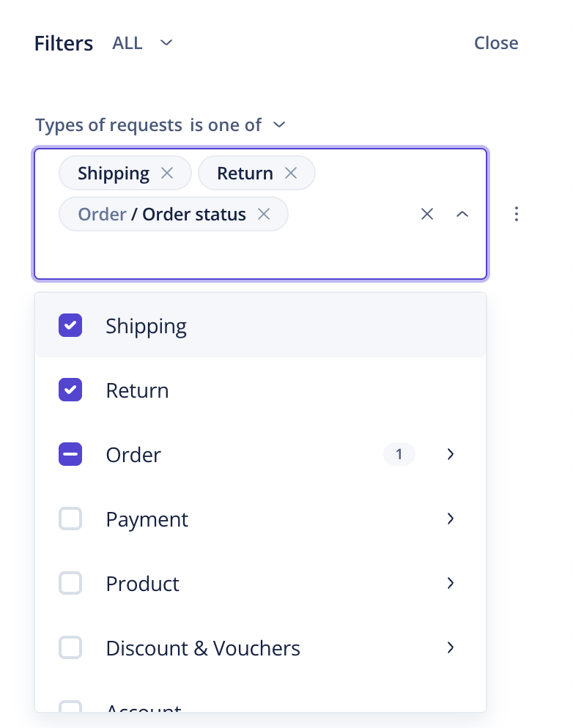This screenshot has height=728, width=573.
Task: Click the Order count badge showing 1
Action: tap(399, 454)
